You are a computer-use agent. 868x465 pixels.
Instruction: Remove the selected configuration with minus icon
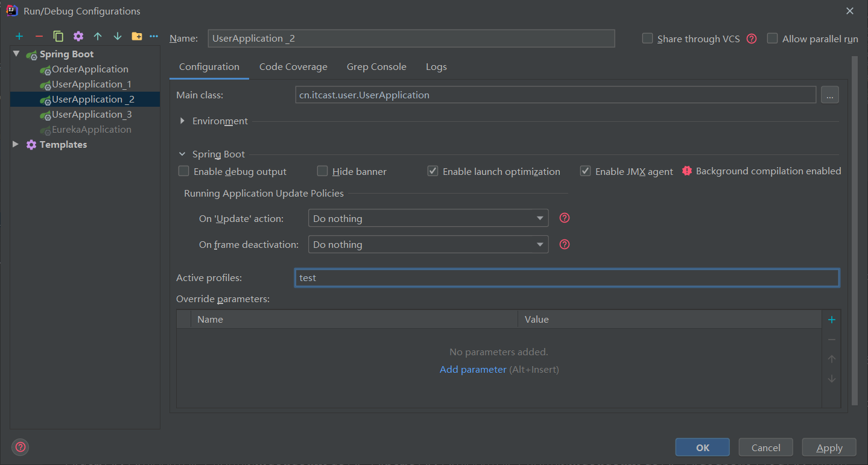[39, 36]
